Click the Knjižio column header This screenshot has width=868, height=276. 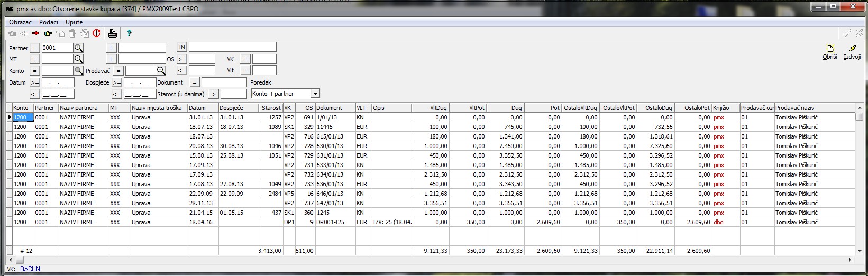pos(726,108)
